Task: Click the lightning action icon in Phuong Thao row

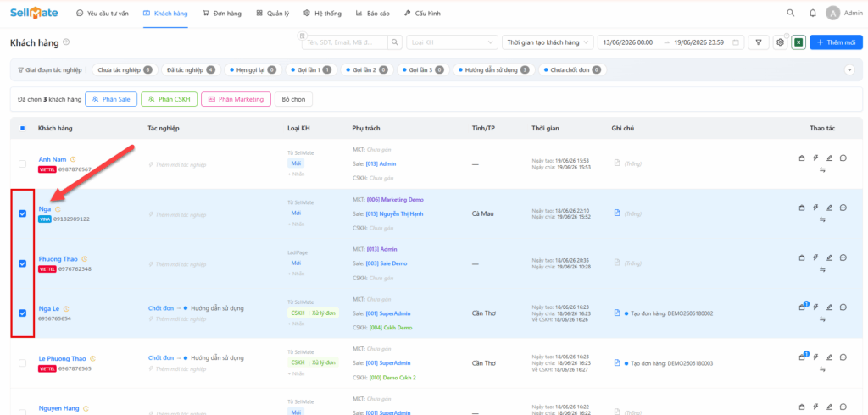Action: [815, 257]
